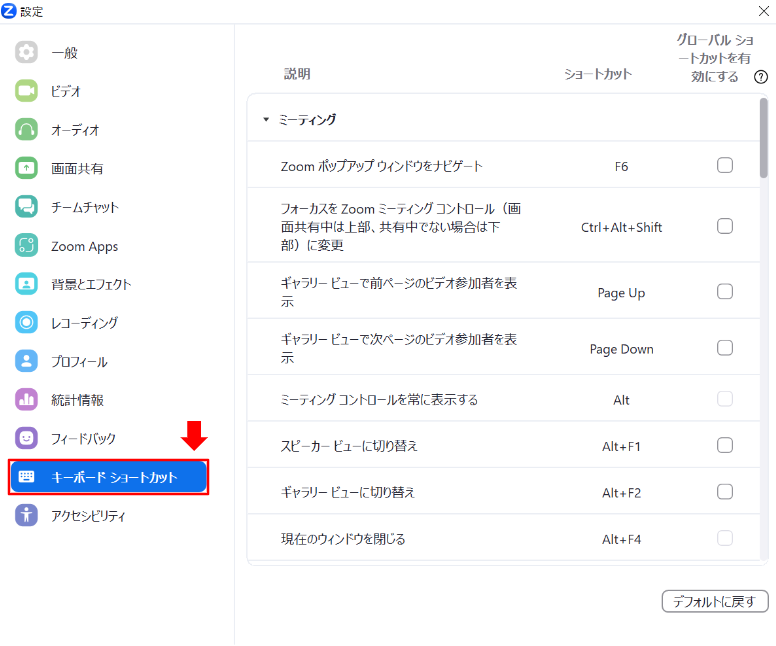
Task: Click the help question mark icon
Action: click(761, 77)
